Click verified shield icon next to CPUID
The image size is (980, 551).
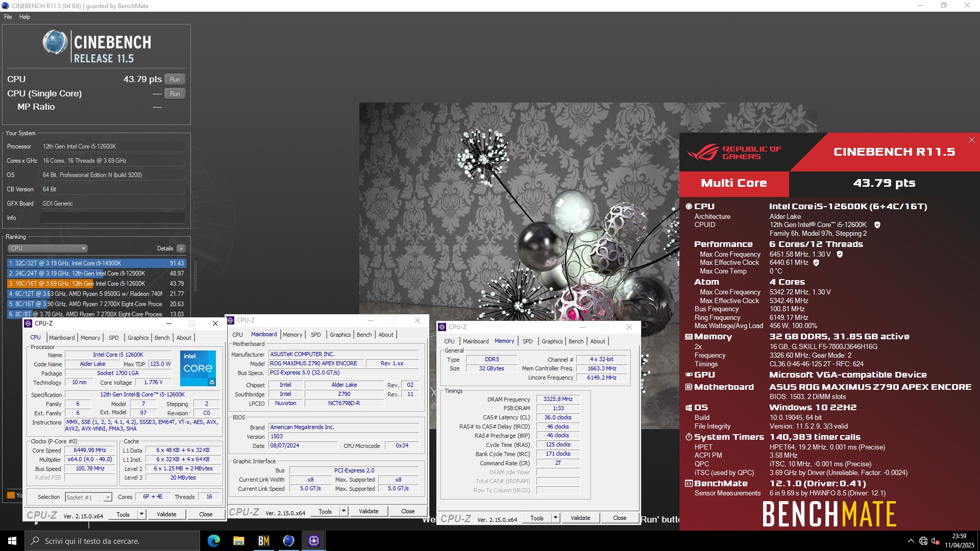pos(877,225)
